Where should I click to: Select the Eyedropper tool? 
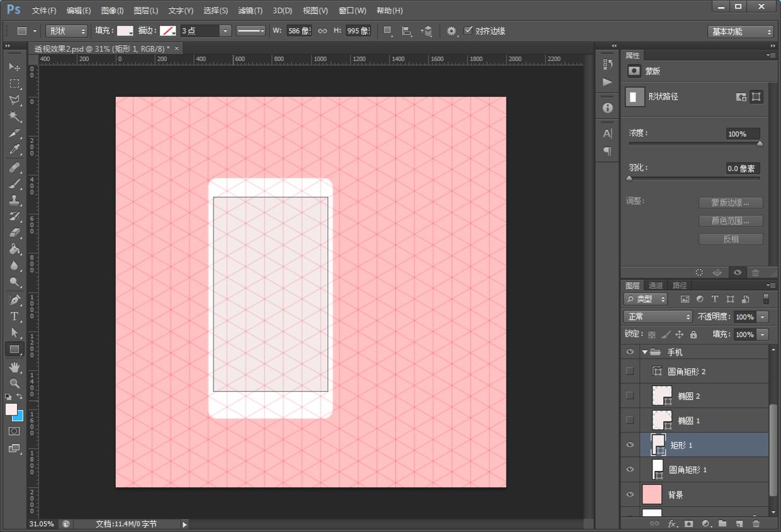[x=14, y=150]
